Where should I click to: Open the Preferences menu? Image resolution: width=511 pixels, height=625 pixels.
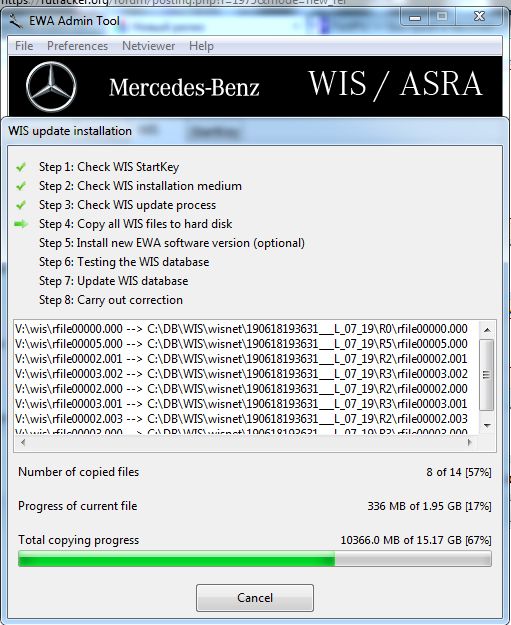[x=77, y=46]
